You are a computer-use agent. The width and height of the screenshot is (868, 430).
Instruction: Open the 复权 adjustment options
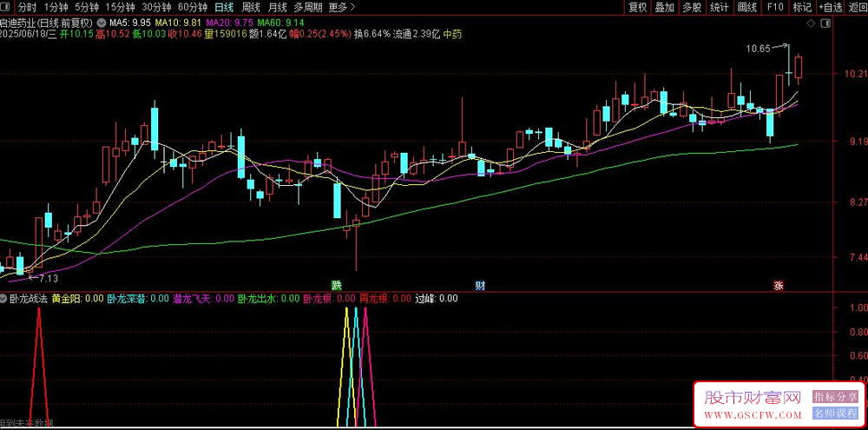(638, 7)
